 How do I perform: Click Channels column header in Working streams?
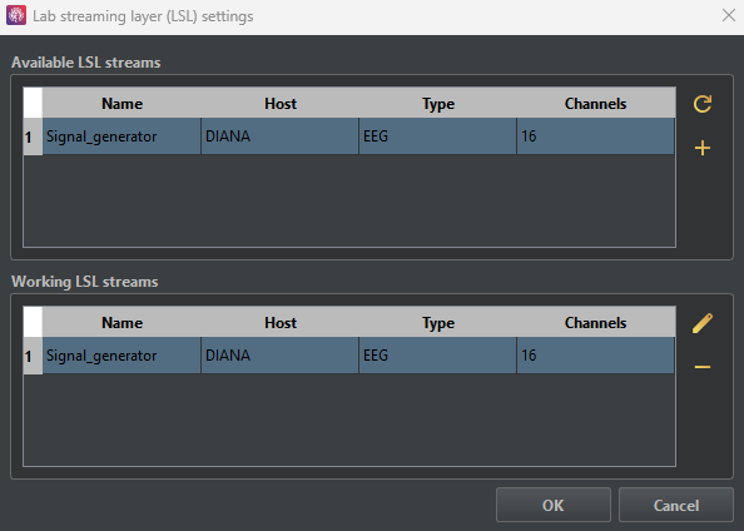[x=595, y=323]
